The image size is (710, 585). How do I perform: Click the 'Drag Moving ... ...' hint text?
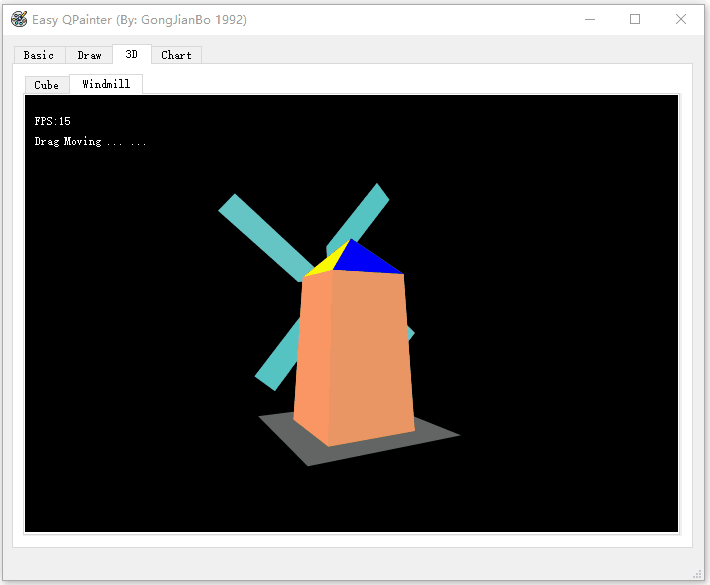tap(90, 142)
